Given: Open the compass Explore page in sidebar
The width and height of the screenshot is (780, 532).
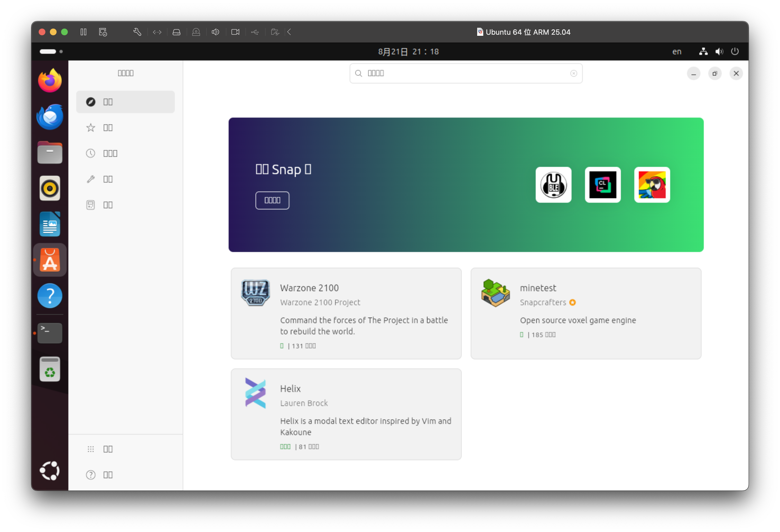Looking at the screenshot, I should [125, 102].
